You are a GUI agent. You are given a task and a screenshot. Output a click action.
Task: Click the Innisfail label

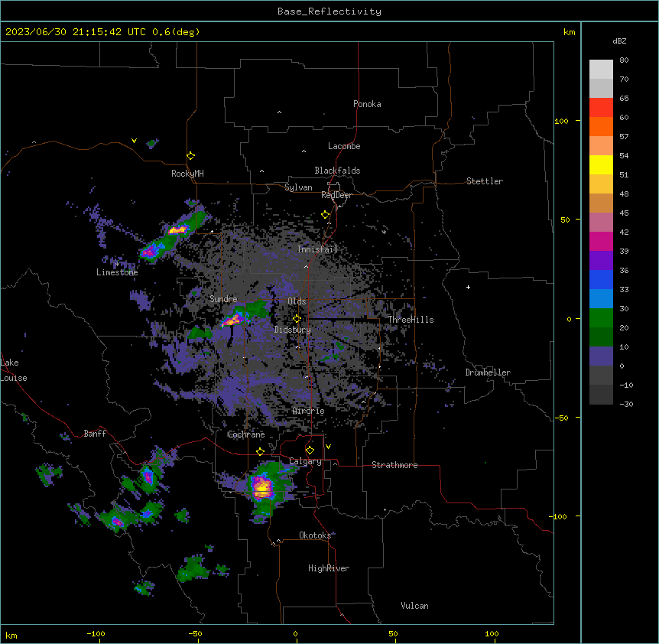coord(317,249)
